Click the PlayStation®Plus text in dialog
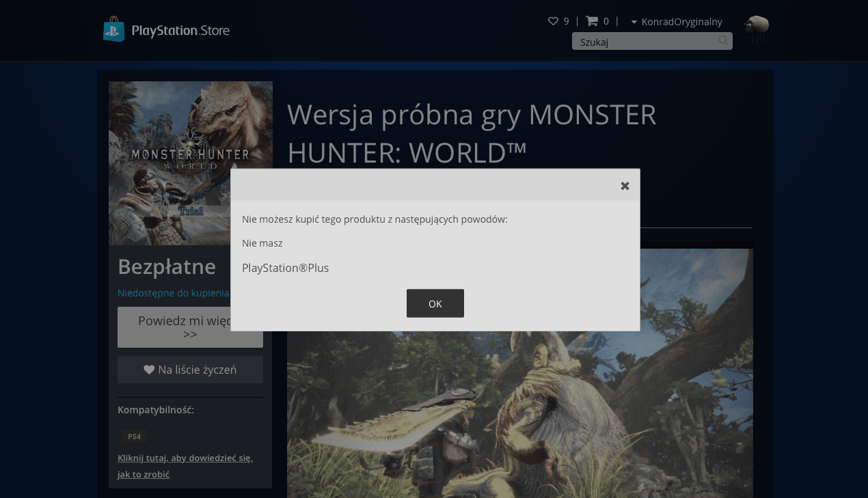868x498 pixels. coord(285,268)
